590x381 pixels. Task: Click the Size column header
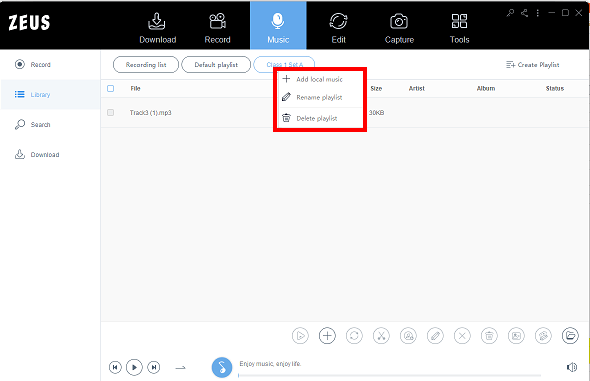[376, 88]
